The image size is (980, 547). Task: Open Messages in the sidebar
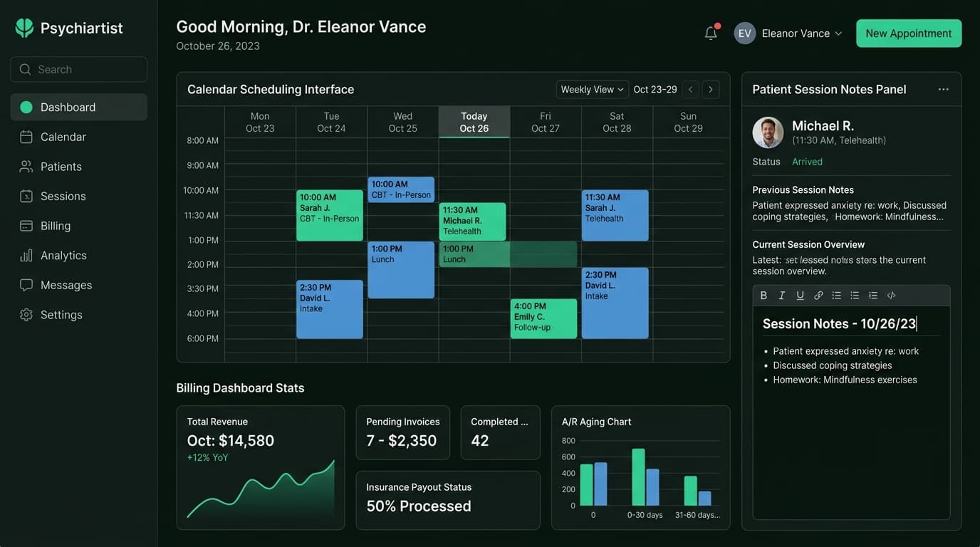point(78,285)
